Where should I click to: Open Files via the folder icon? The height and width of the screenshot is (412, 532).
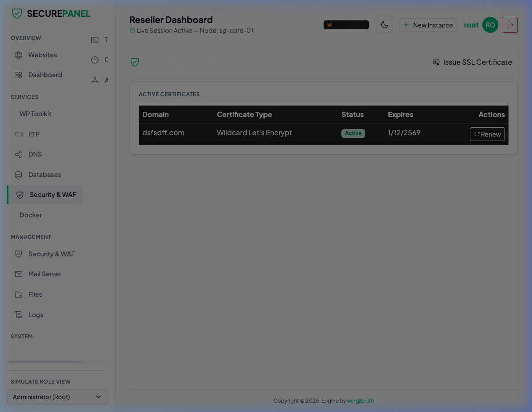click(x=19, y=294)
